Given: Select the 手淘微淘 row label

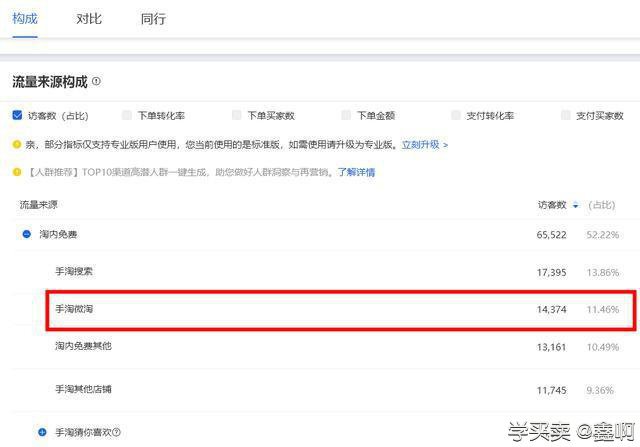Looking at the screenshot, I should [x=74, y=309].
